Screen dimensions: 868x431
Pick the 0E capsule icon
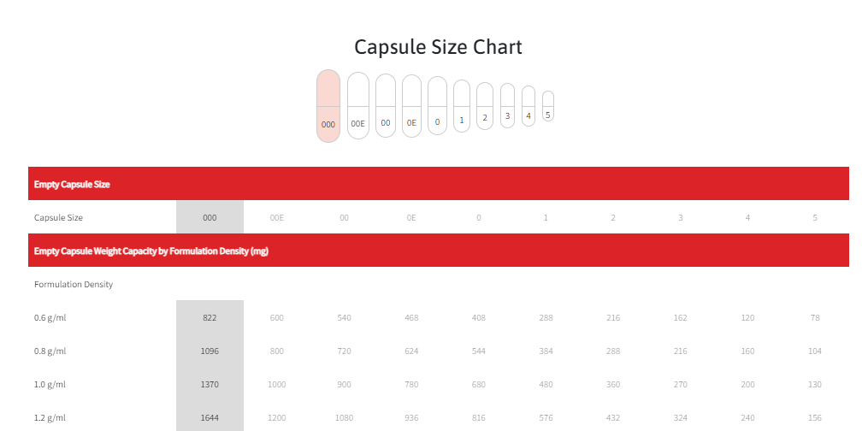(x=411, y=106)
